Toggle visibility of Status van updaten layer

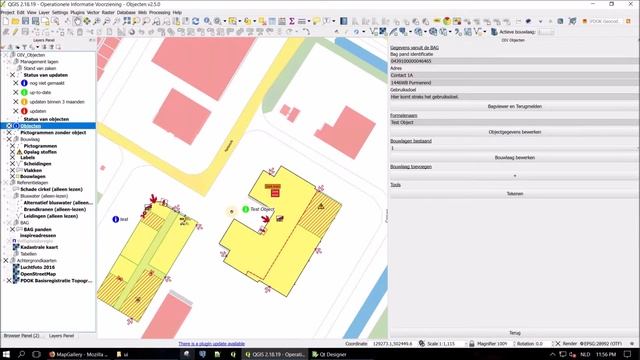(x=12, y=75)
